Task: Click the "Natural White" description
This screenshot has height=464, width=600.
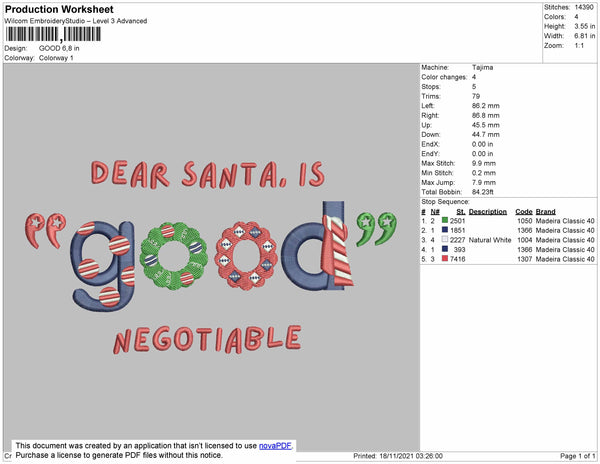Action: point(490,240)
